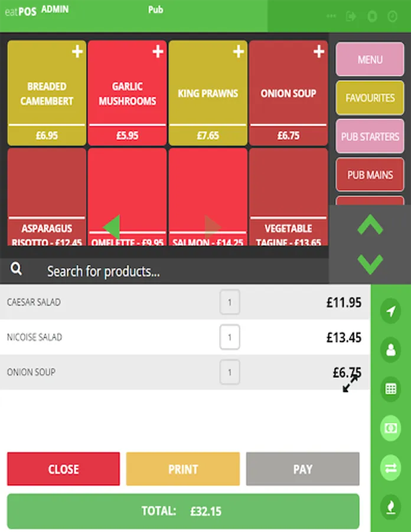Open the table grid icon in sidebar
This screenshot has width=411, height=532.
(x=391, y=389)
